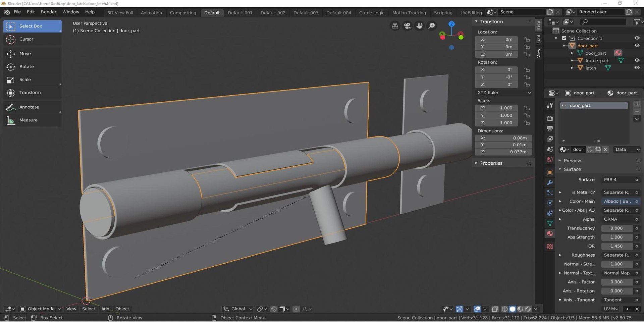The height and width of the screenshot is (322, 644).
Task: Activate the Measure tool
Action: pos(33,120)
